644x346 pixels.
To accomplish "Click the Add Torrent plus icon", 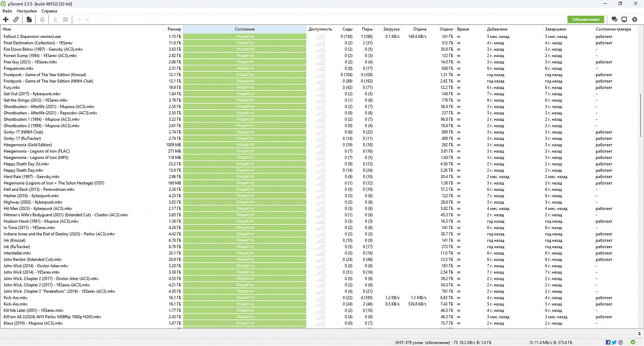I will [5, 20].
